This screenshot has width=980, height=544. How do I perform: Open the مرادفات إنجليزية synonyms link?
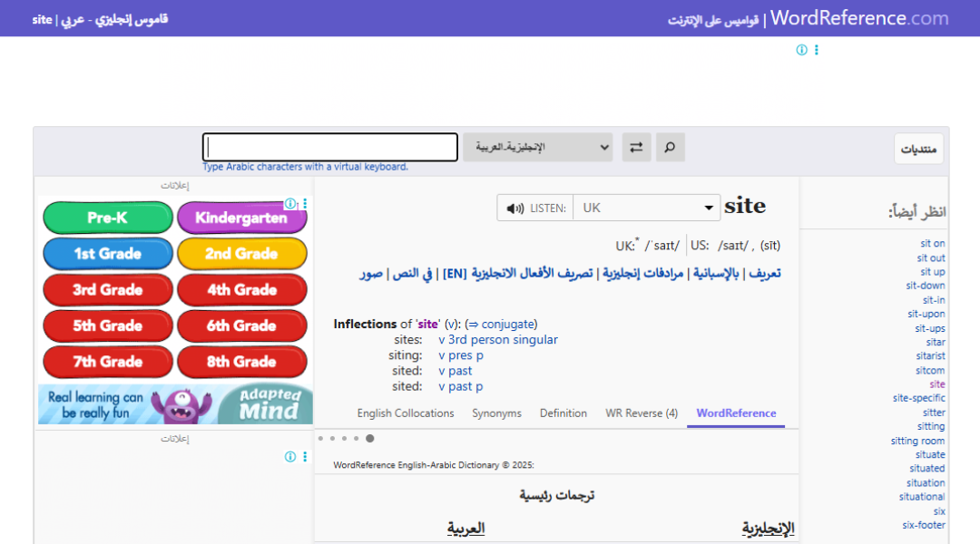[643, 274]
